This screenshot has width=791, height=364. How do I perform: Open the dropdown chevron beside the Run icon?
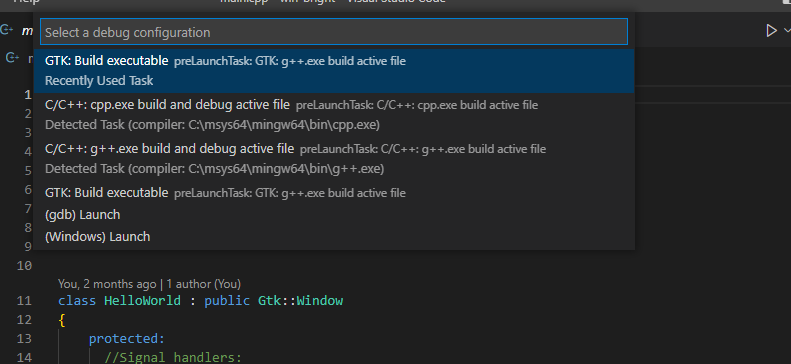(786, 31)
